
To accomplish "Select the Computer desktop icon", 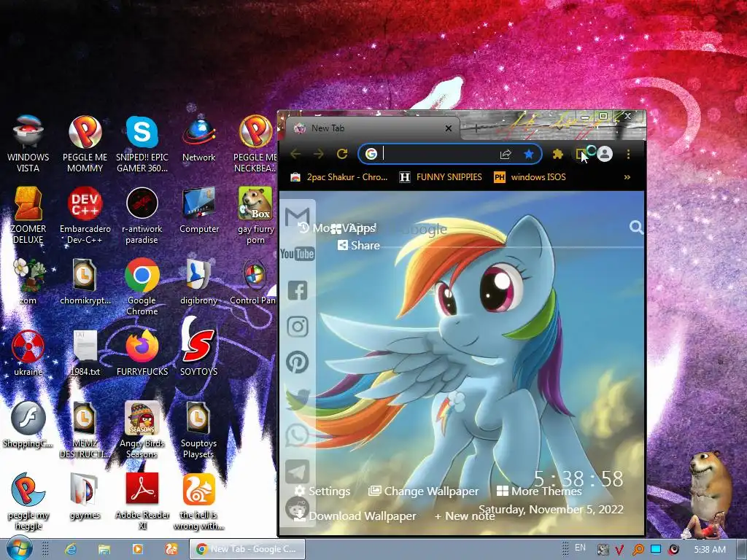I will tap(199, 211).
